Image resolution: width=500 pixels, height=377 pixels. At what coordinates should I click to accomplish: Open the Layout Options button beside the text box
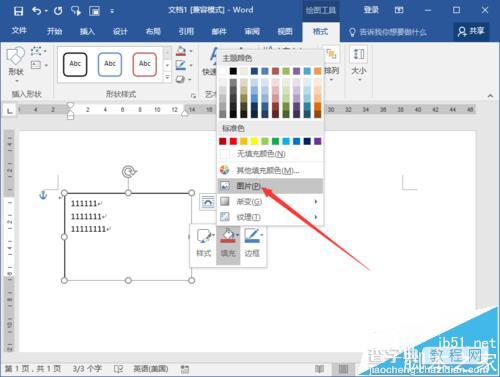coord(208,202)
